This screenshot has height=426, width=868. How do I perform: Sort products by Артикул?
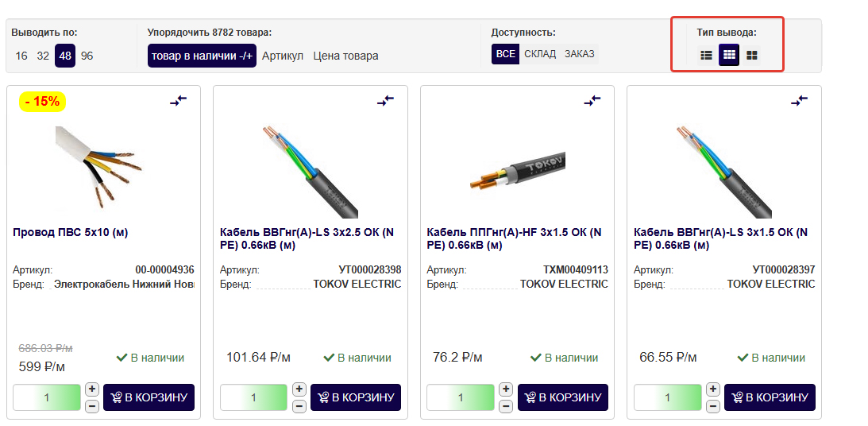point(283,56)
